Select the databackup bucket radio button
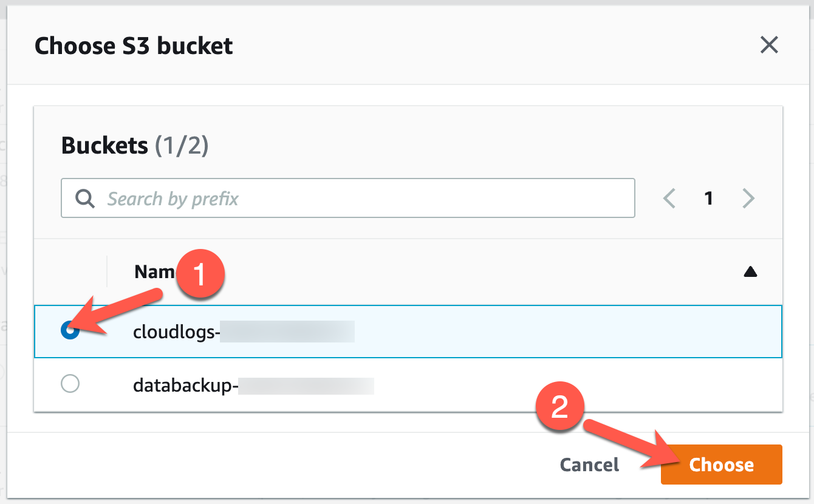This screenshot has height=504, width=814. (x=70, y=384)
